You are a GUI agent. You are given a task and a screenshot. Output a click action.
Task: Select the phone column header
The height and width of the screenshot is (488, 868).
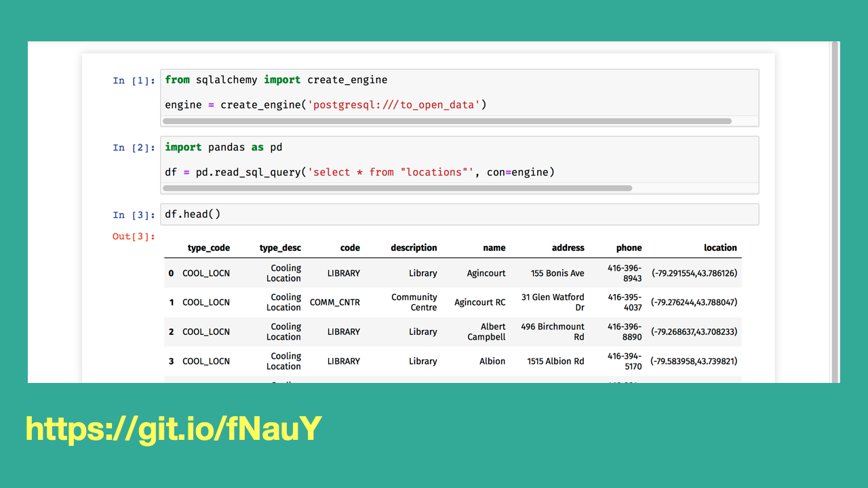[x=629, y=248]
